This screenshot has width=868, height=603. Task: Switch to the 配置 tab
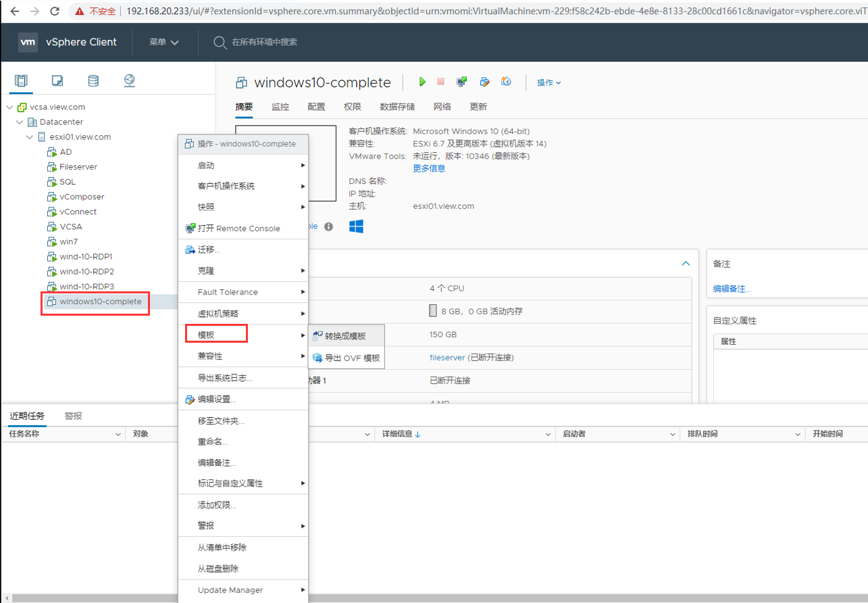click(x=316, y=107)
